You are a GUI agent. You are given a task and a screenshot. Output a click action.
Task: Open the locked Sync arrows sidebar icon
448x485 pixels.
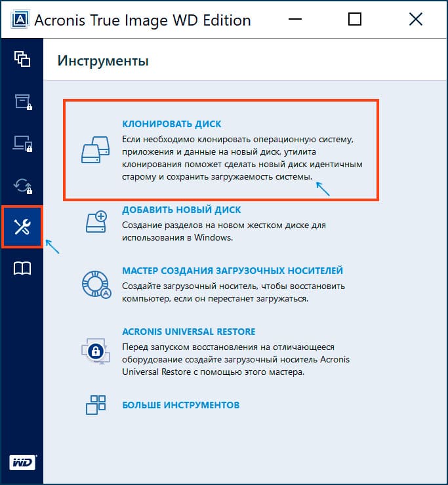point(23,186)
